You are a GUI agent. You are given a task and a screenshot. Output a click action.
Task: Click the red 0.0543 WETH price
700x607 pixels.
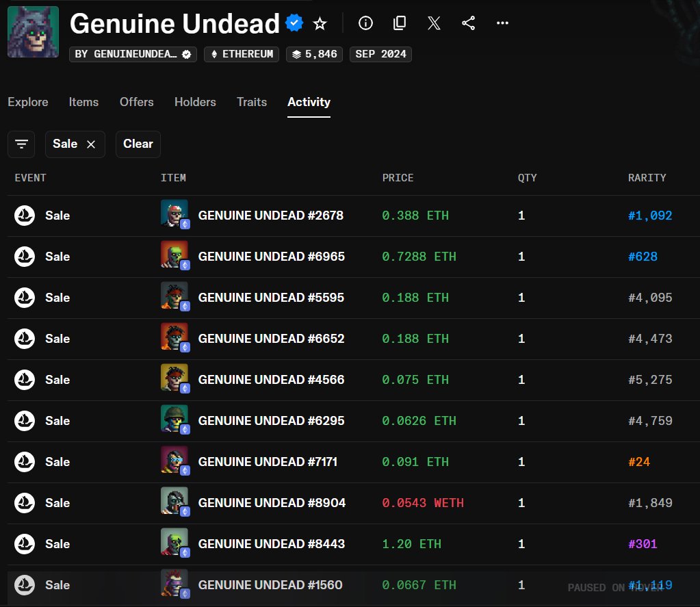point(423,503)
